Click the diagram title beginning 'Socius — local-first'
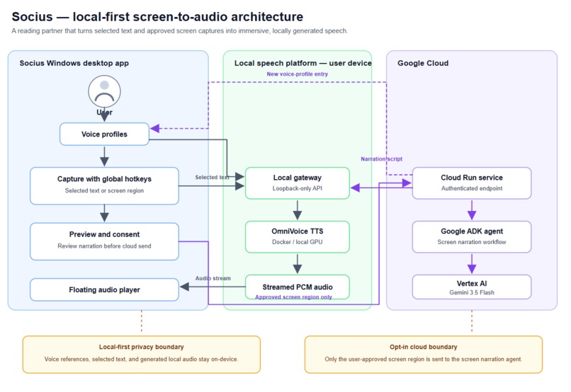The image size is (571, 392). click(x=157, y=17)
